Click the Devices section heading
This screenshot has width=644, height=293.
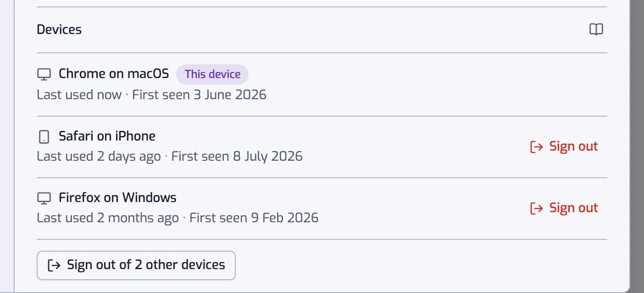click(x=59, y=30)
